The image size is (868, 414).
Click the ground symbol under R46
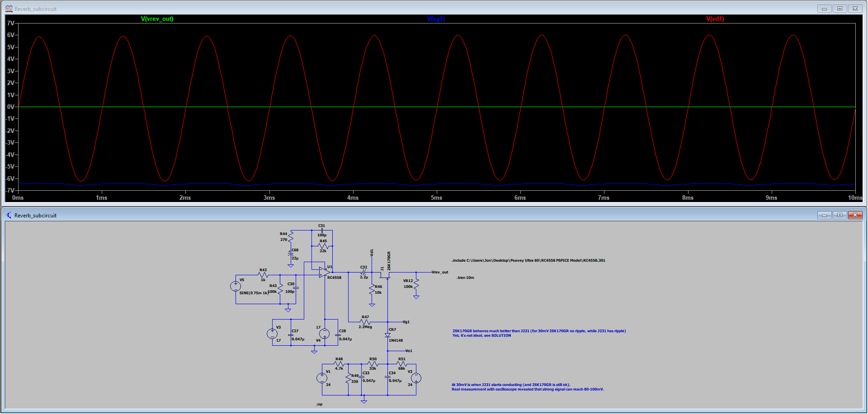pos(372,305)
